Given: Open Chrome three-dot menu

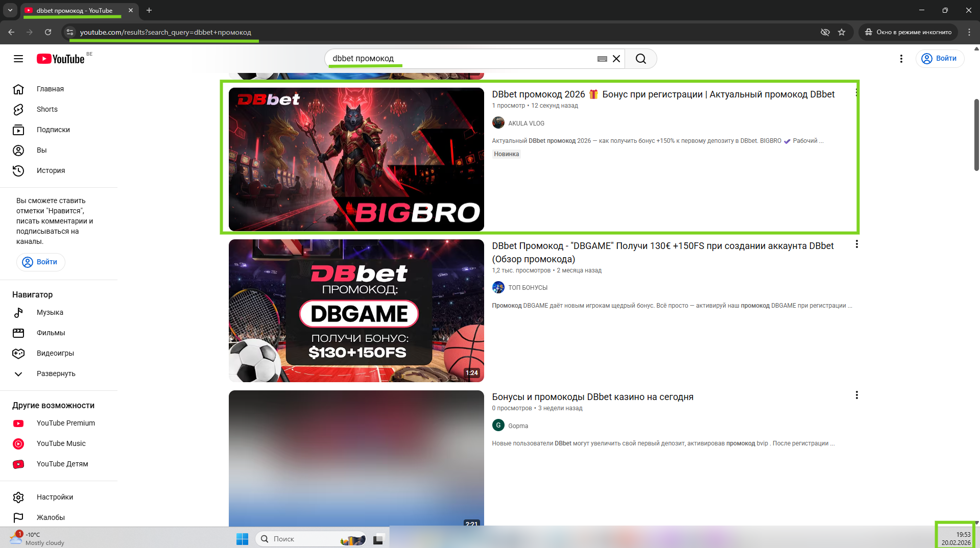Looking at the screenshot, I should (x=969, y=32).
